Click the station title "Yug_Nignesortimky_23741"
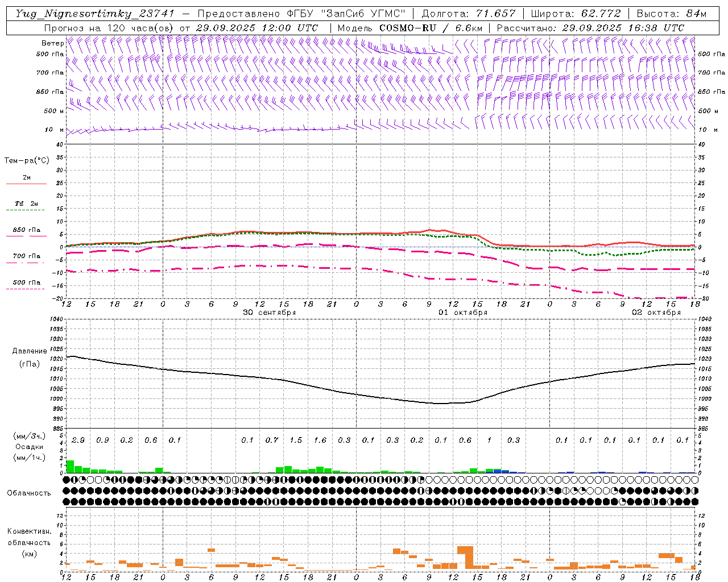 click(95, 14)
